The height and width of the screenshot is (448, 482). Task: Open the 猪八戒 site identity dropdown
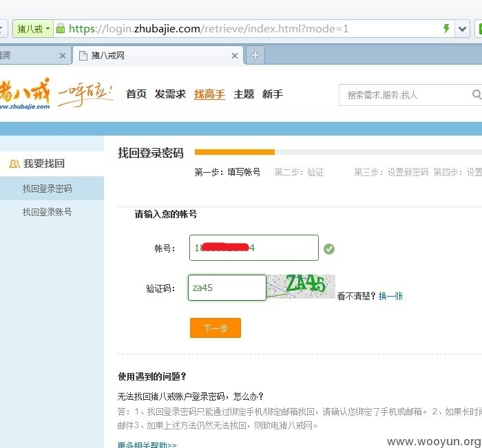[33, 29]
